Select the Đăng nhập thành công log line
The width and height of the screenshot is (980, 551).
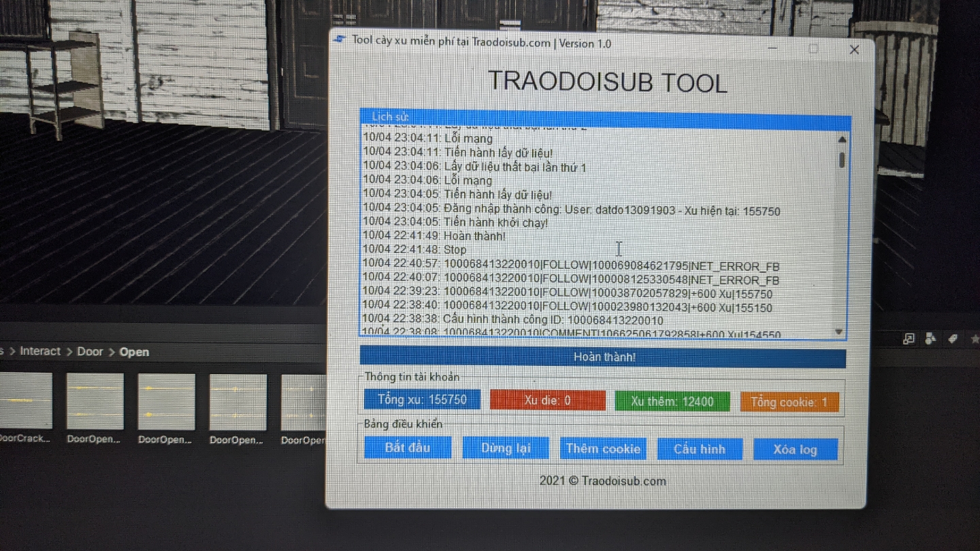pos(572,210)
